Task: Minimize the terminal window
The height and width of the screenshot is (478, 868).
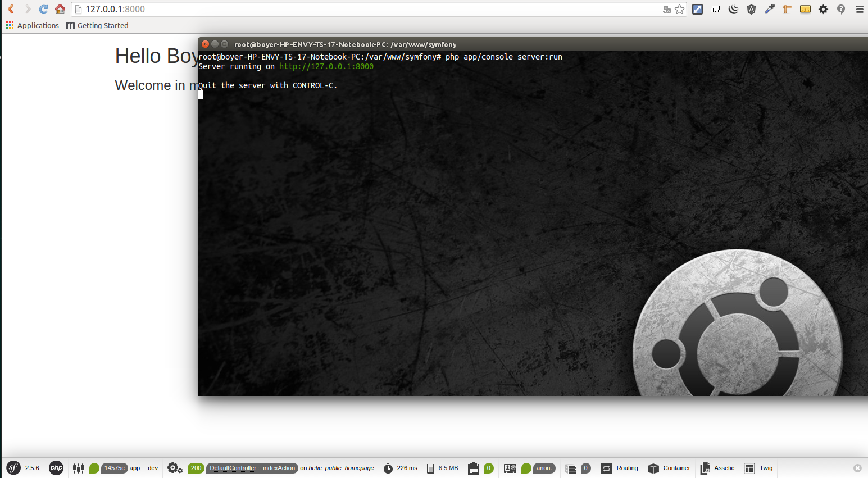Action: [215, 44]
